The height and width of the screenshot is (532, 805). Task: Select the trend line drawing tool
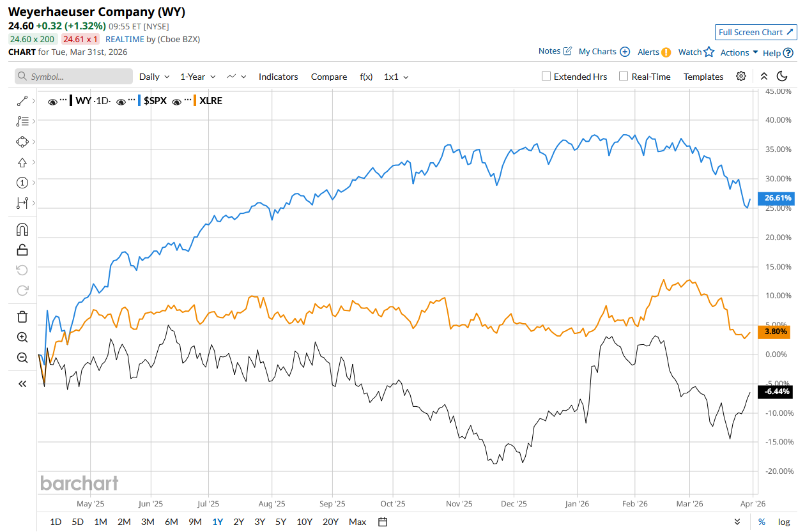[x=22, y=100]
